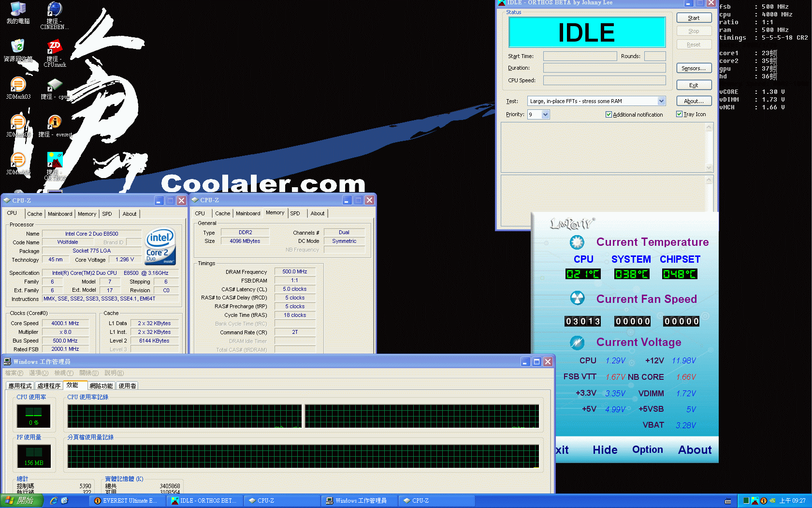
Task: Toggle the Additional notification checkbox
Action: point(609,115)
